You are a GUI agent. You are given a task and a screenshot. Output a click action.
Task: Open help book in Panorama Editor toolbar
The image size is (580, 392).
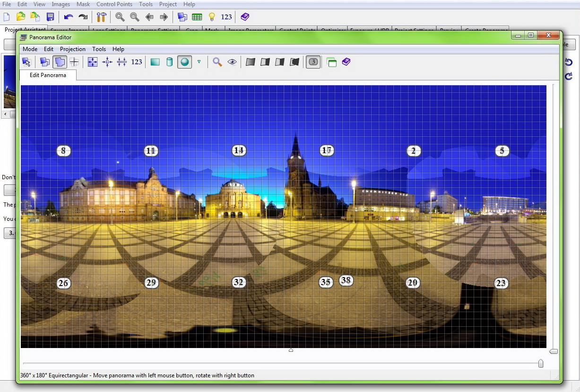pyautogui.click(x=346, y=62)
